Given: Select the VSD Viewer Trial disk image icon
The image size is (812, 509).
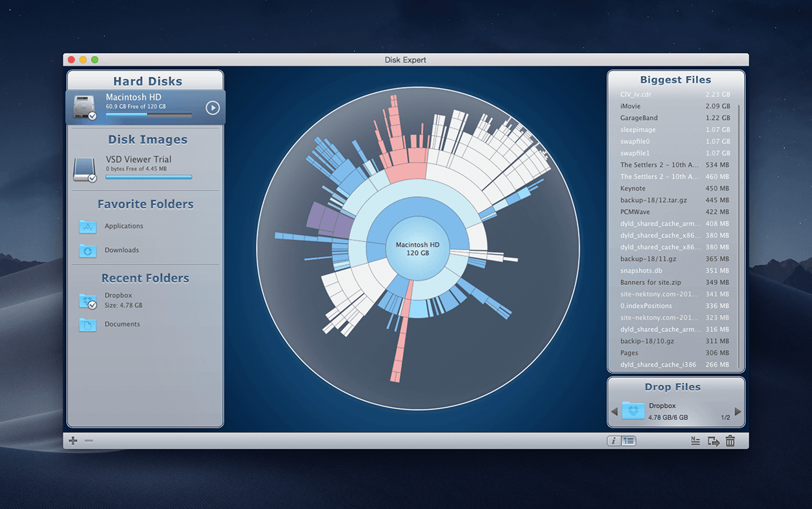Looking at the screenshot, I should point(85,170).
